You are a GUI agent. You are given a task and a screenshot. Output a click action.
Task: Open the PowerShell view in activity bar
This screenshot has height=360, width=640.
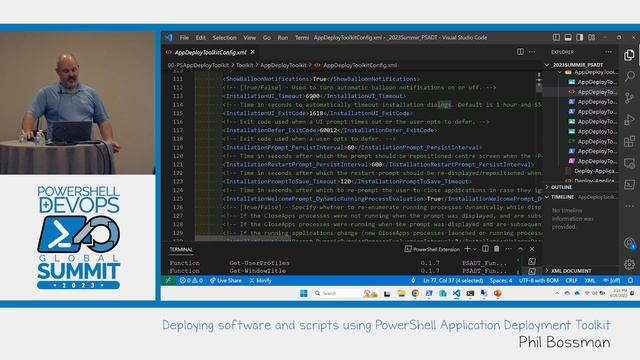tap(629, 184)
